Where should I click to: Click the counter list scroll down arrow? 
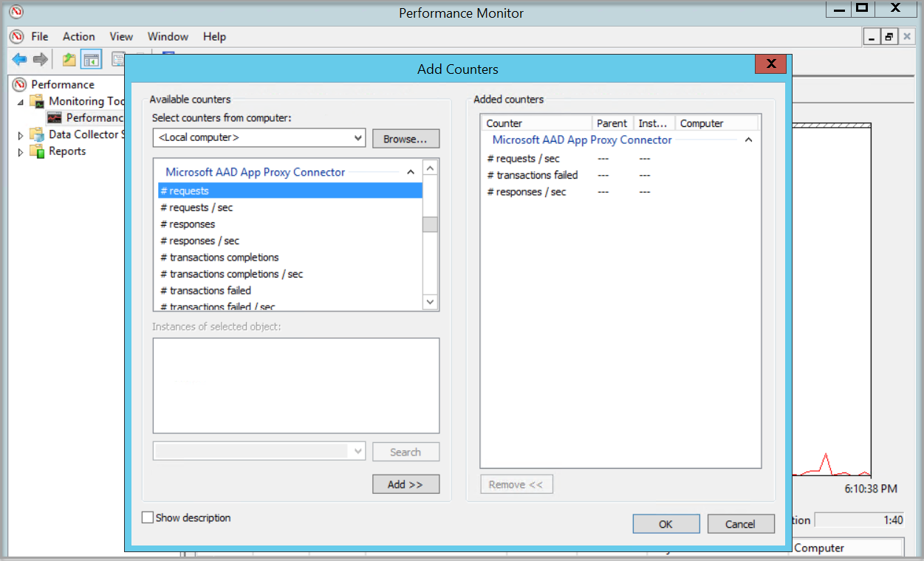click(x=430, y=301)
